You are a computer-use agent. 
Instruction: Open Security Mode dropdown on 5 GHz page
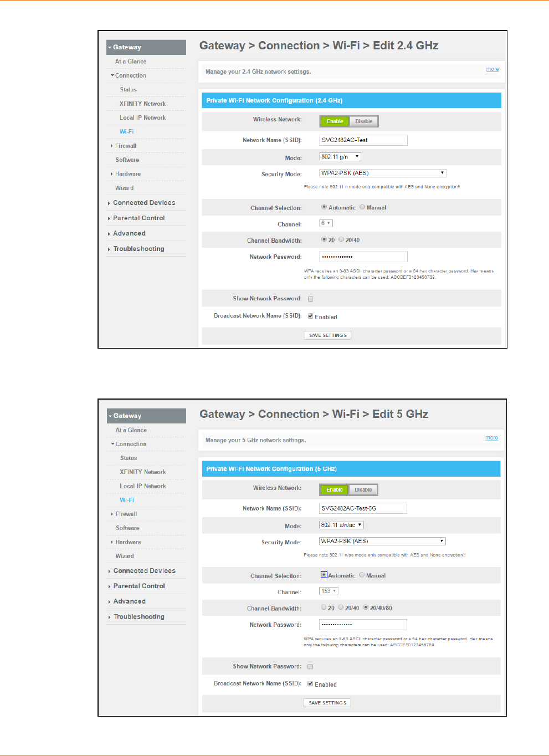(382, 541)
